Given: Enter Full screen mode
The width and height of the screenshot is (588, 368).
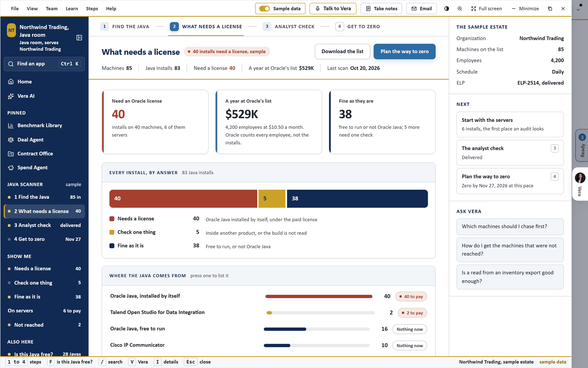Looking at the screenshot, I should (x=486, y=9).
